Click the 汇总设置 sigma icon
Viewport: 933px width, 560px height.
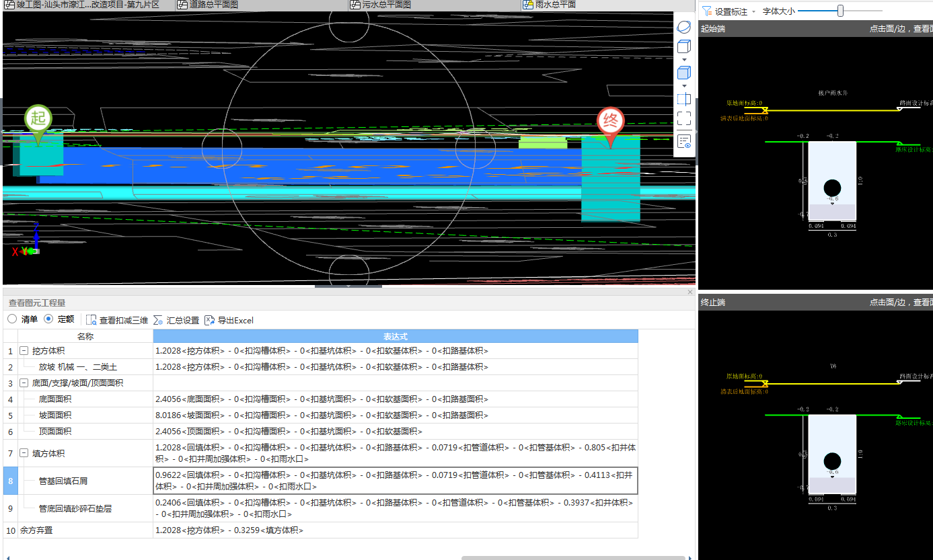158,320
